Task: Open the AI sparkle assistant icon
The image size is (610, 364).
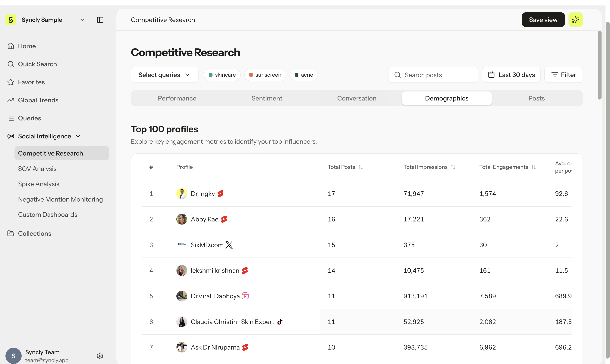Action: point(575,20)
